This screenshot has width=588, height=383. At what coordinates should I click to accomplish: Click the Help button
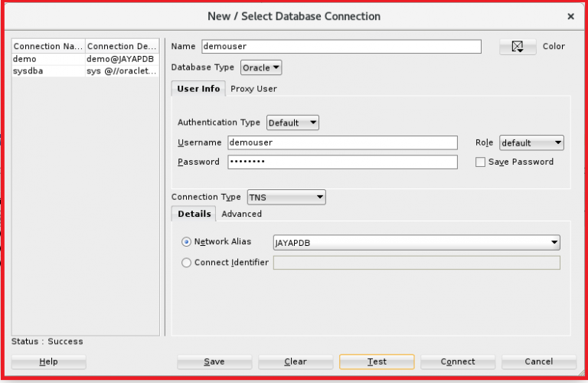click(49, 362)
